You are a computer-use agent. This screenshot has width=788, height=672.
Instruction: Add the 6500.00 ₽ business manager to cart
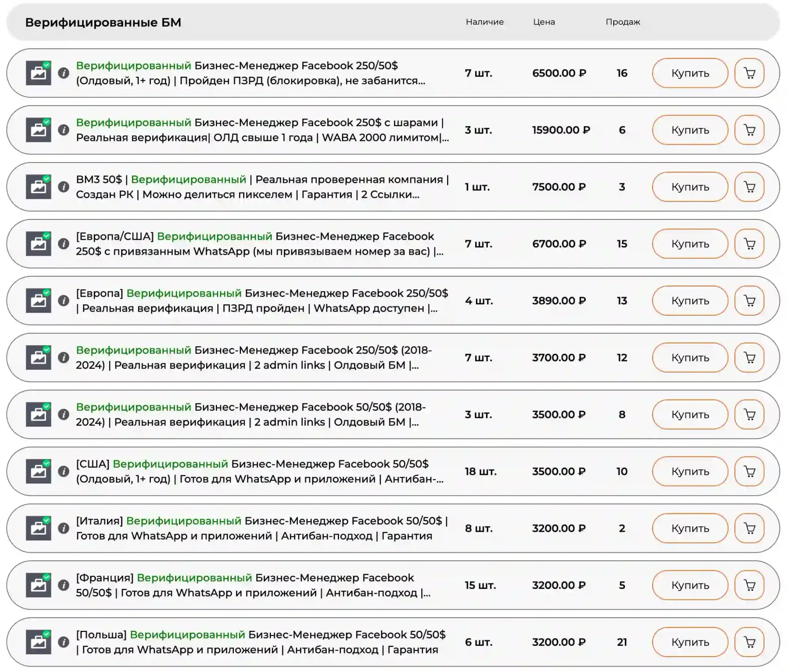749,73
